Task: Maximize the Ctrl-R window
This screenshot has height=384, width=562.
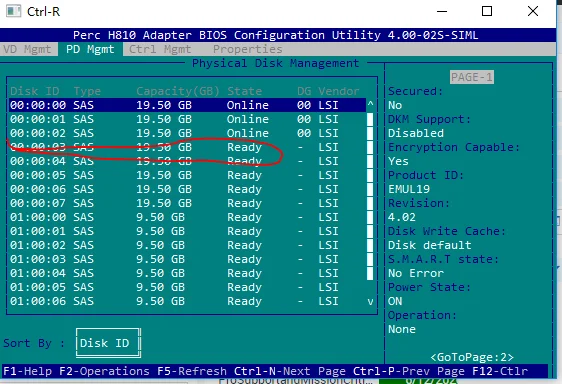Action: coord(487,11)
